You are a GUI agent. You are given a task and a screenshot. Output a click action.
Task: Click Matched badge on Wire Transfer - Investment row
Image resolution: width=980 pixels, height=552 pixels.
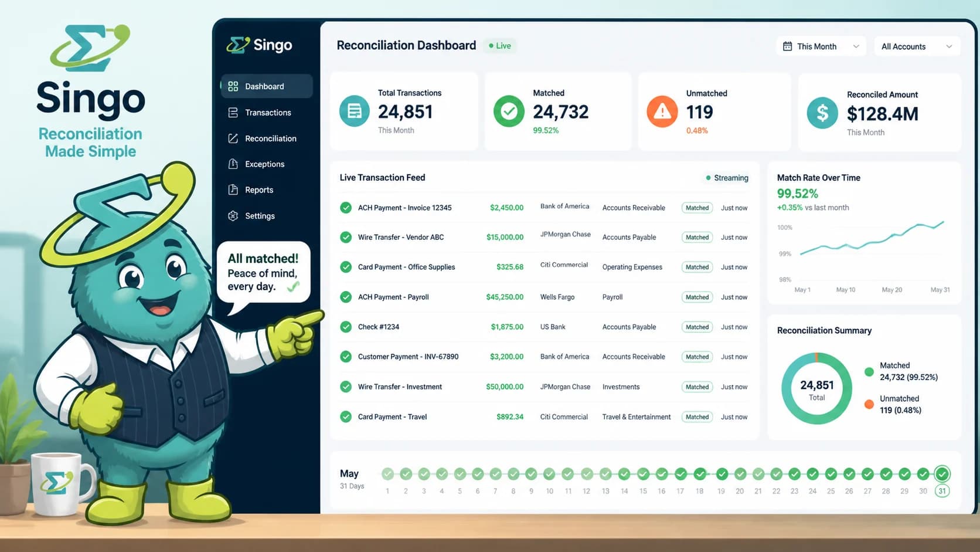tap(697, 387)
